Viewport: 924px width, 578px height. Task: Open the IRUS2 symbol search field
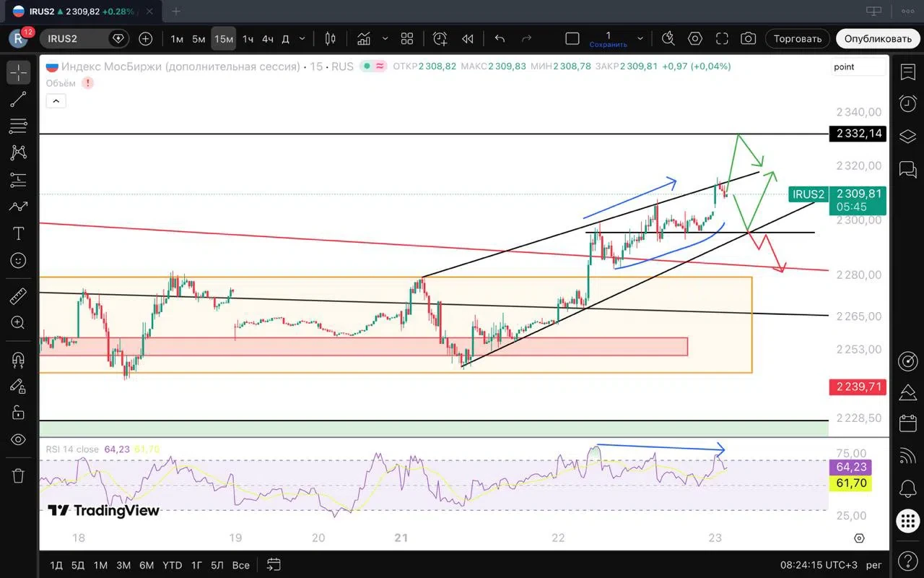pos(84,38)
